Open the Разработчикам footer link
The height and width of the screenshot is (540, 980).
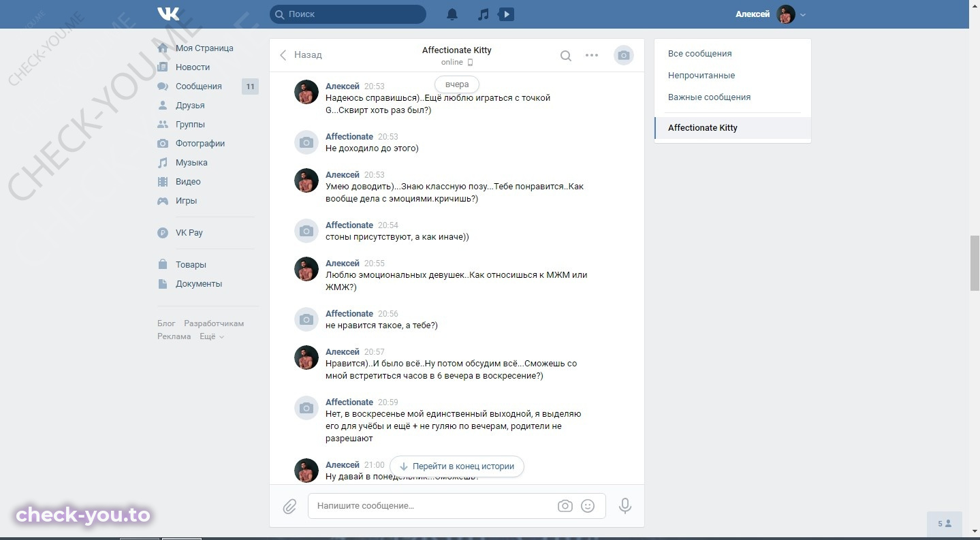[x=214, y=323]
